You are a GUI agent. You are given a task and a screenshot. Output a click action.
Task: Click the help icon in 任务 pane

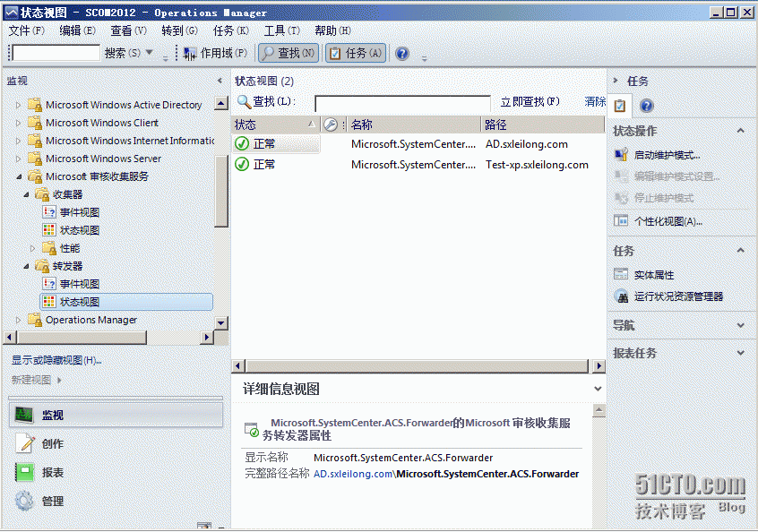646,106
